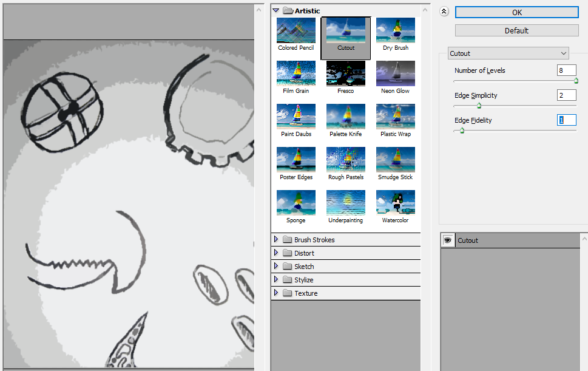Select the Smudge Stick filter thumbnail
The width and height of the screenshot is (588, 371).
pos(396,160)
